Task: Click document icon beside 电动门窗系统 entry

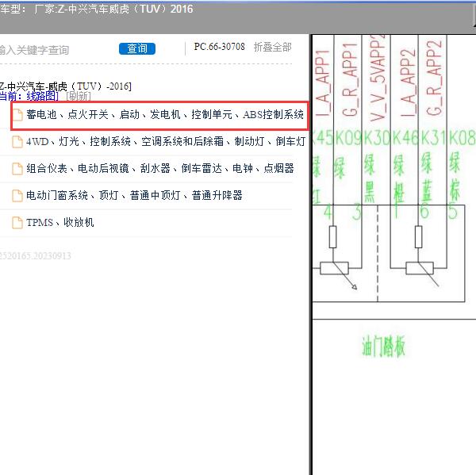Action: pos(17,196)
